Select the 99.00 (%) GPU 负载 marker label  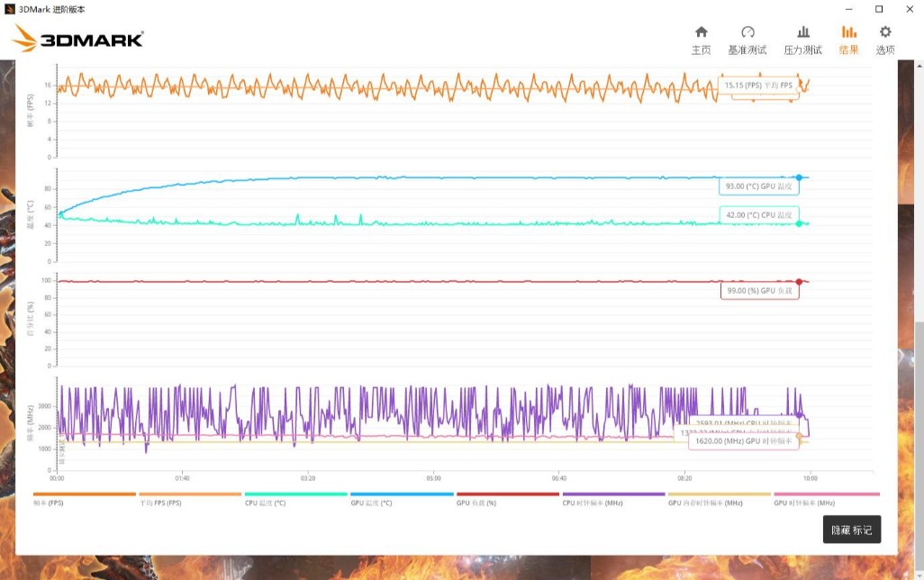pyautogui.click(x=759, y=291)
